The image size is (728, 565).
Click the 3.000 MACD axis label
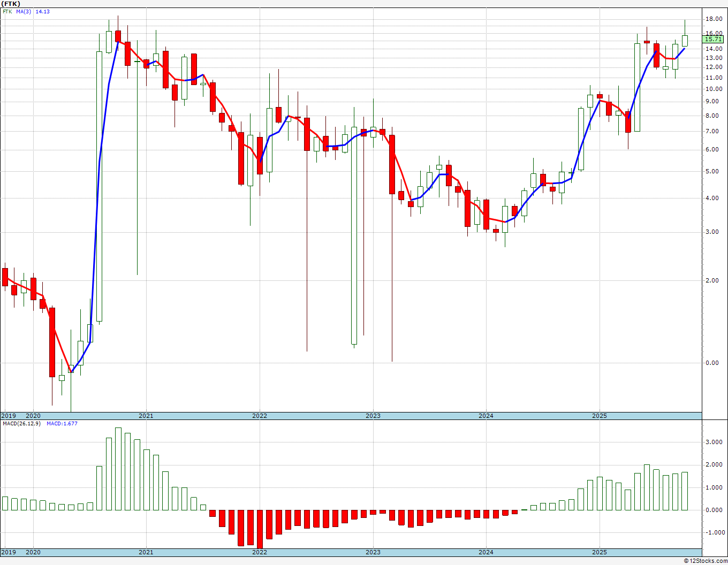tap(715, 442)
